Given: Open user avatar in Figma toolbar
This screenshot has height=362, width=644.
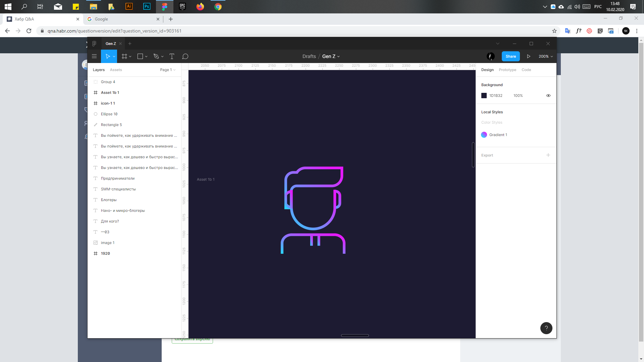Looking at the screenshot, I should [491, 56].
